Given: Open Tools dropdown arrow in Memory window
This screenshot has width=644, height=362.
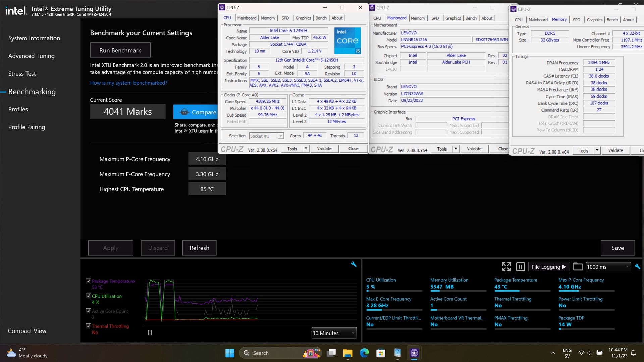Looking at the screenshot, I should tap(597, 150).
